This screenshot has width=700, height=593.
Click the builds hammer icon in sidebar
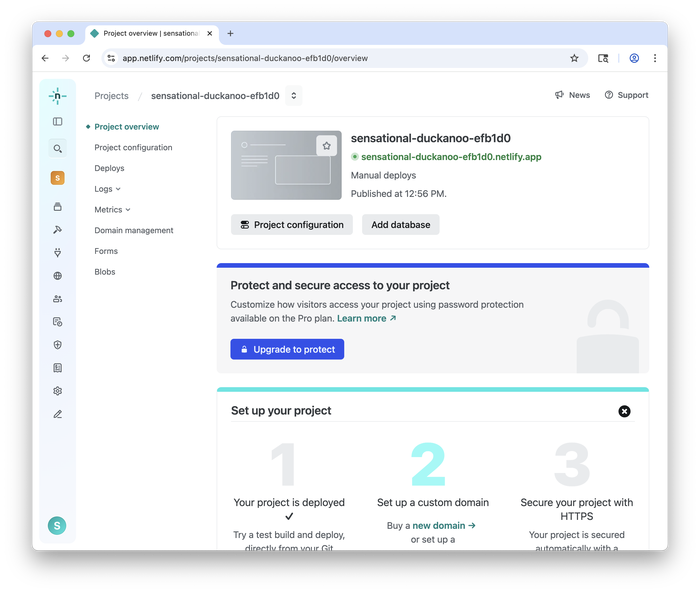pos(58,230)
